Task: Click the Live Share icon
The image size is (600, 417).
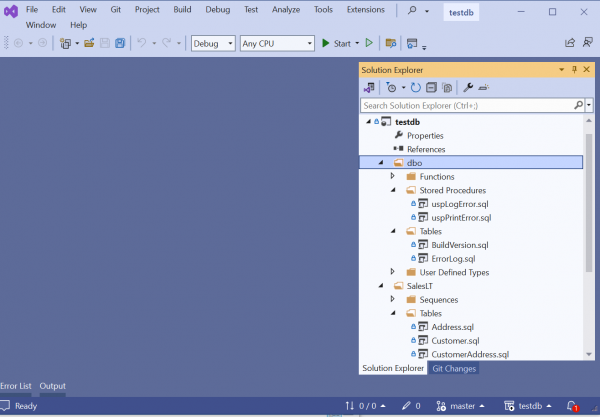Action: (x=570, y=43)
